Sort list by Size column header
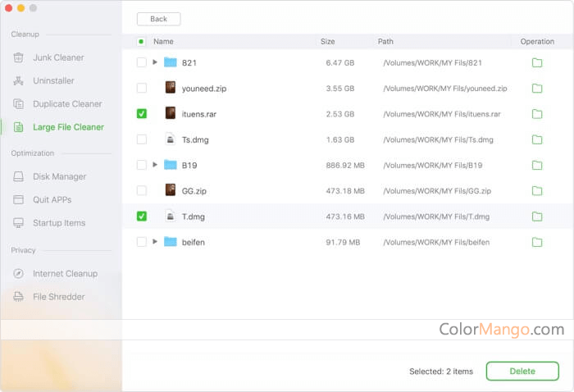This screenshot has height=392, width=574. (327, 41)
